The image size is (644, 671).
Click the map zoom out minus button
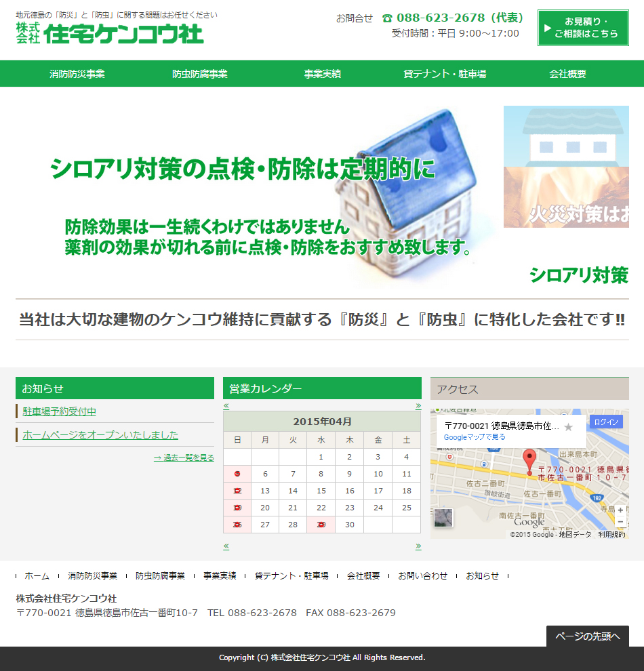coord(620,522)
